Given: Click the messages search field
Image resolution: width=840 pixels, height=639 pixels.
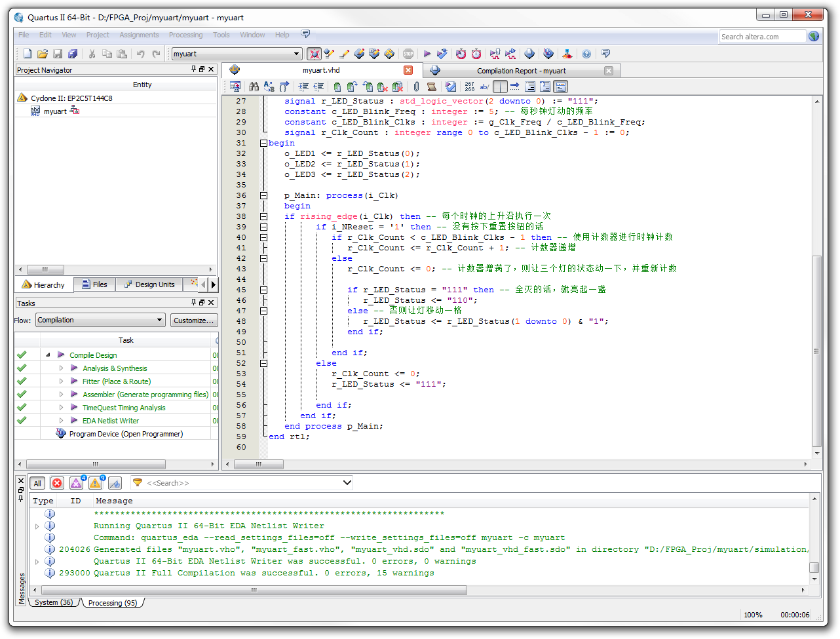Looking at the screenshot, I should 242,483.
